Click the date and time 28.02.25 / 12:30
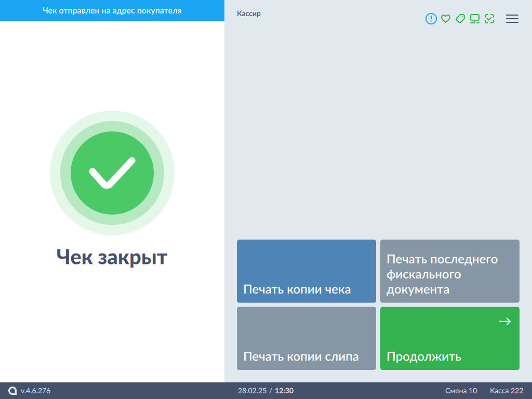This screenshot has width=532, height=399. [x=265, y=391]
